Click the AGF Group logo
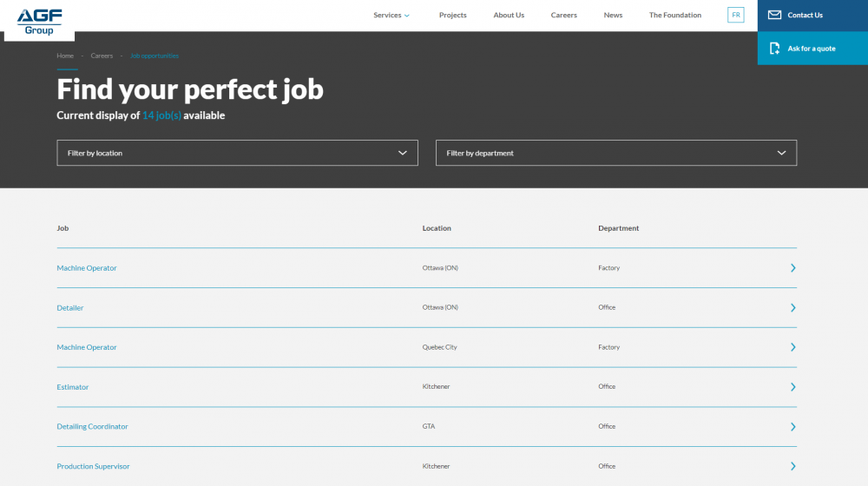The height and width of the screenshot is (486, 868). coord(39,21)
